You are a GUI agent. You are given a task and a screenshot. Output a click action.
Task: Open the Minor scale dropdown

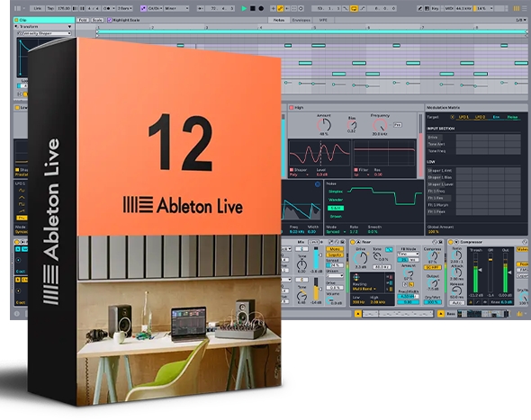pyautogui.click(x=176, y=8)
